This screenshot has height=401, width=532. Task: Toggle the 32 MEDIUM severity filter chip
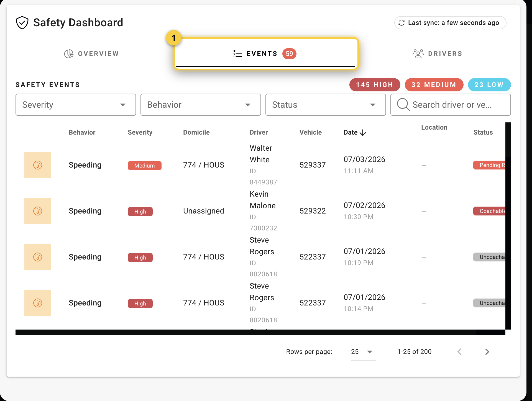click(434, 85)
